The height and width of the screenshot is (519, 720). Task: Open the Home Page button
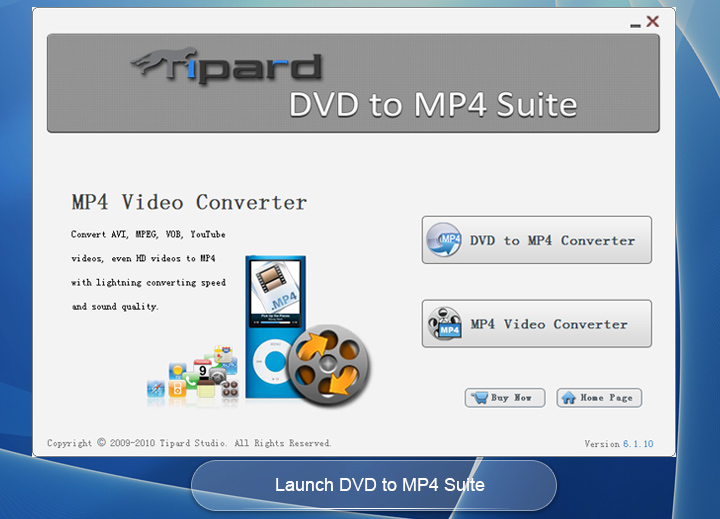click(x=599, y=398)
